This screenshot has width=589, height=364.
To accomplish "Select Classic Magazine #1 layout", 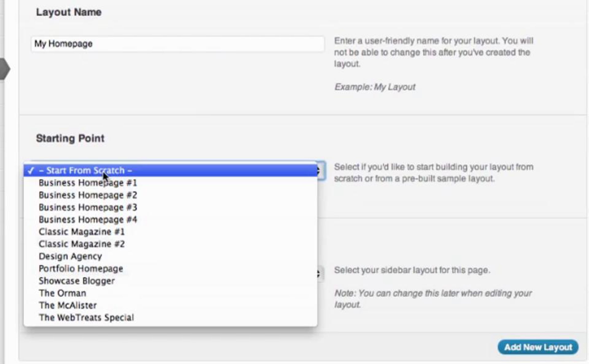I will (x=171, y=232).
